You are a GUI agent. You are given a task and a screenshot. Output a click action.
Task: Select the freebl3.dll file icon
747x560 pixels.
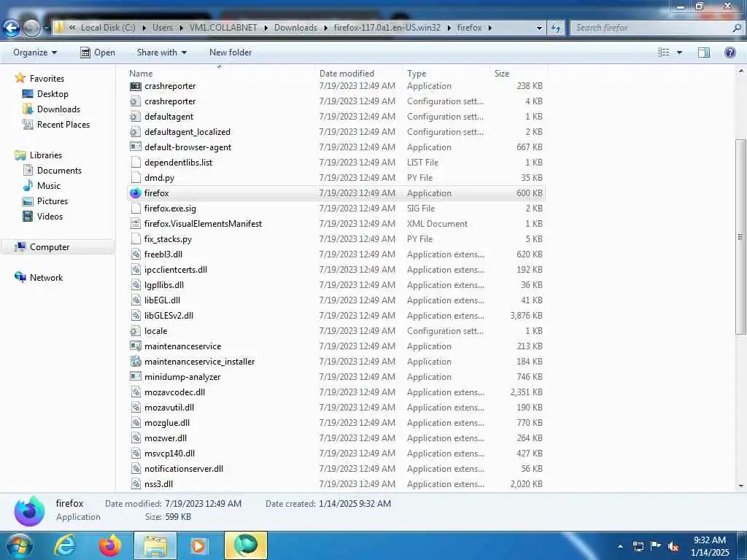click(136, 254)
